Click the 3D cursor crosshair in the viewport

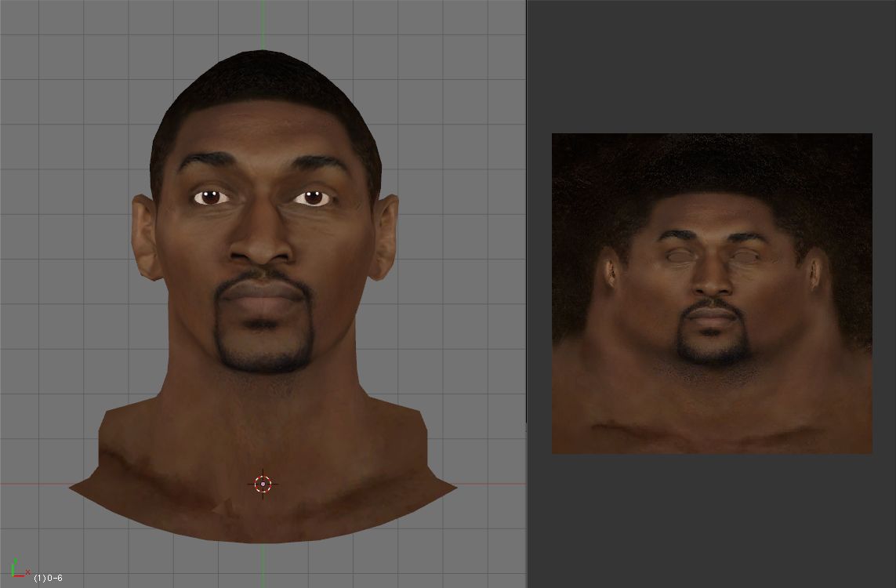tap(263, 484)
